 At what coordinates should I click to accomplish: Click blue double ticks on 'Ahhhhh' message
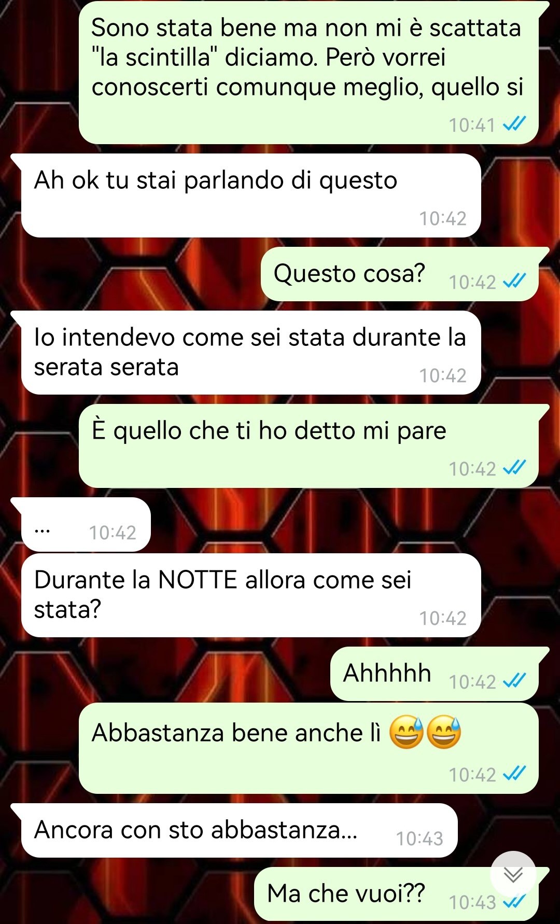coord(515,680)
